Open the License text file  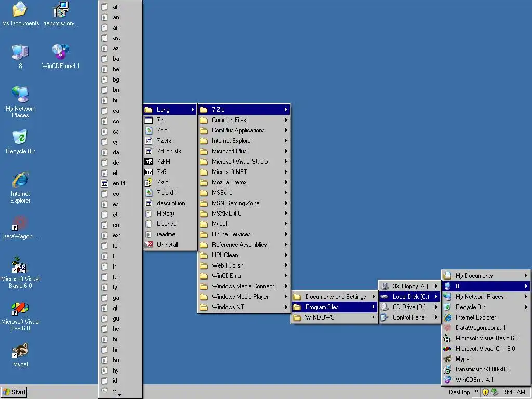170,224
